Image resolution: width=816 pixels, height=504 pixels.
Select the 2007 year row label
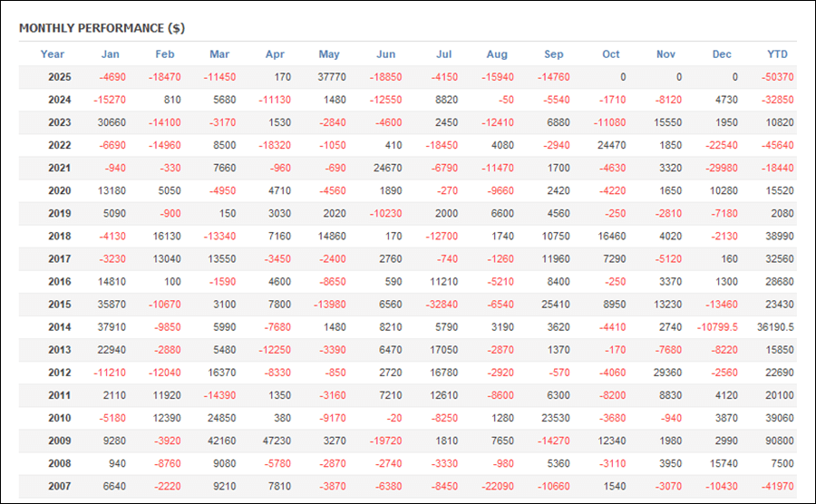[x=59, y=486]
